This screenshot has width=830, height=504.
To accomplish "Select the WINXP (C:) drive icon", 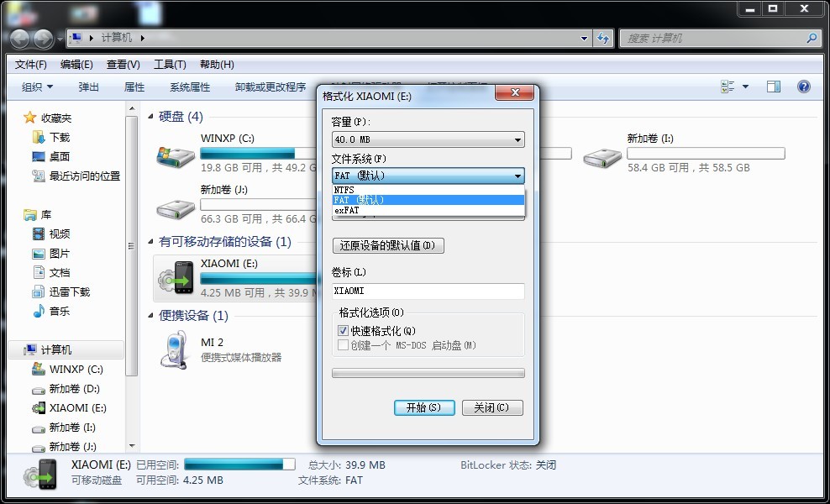I will [176, 157].
